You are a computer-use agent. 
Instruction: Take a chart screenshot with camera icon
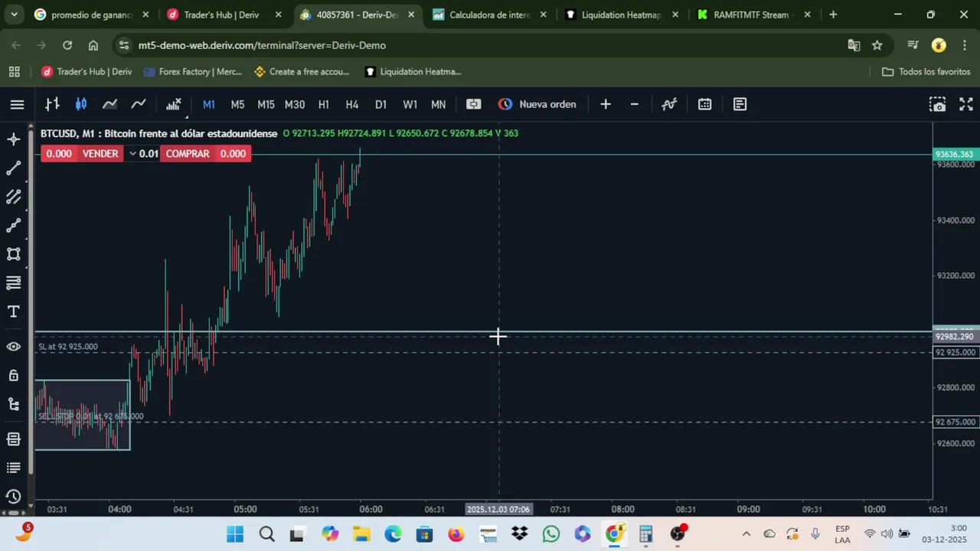coord(937,104)
